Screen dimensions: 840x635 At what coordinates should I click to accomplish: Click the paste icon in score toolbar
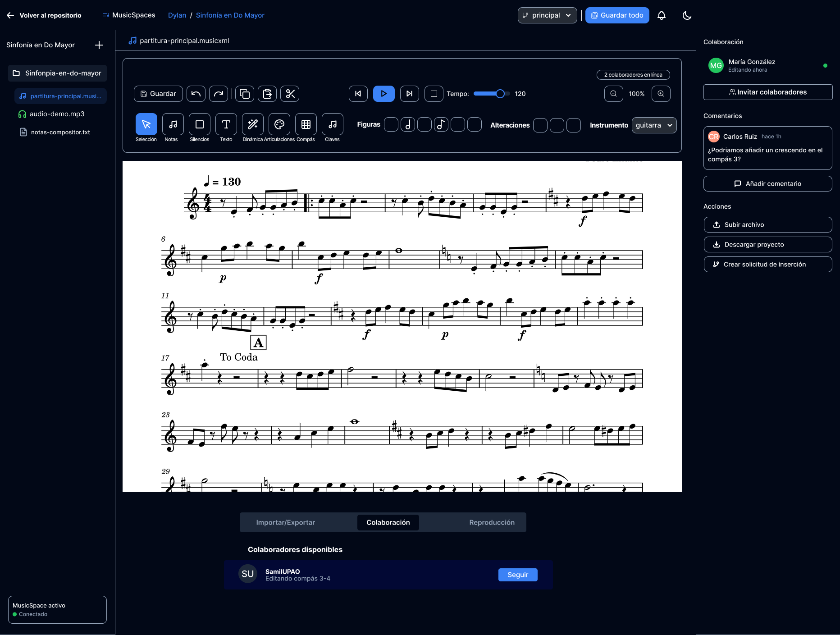pos(267,94)
